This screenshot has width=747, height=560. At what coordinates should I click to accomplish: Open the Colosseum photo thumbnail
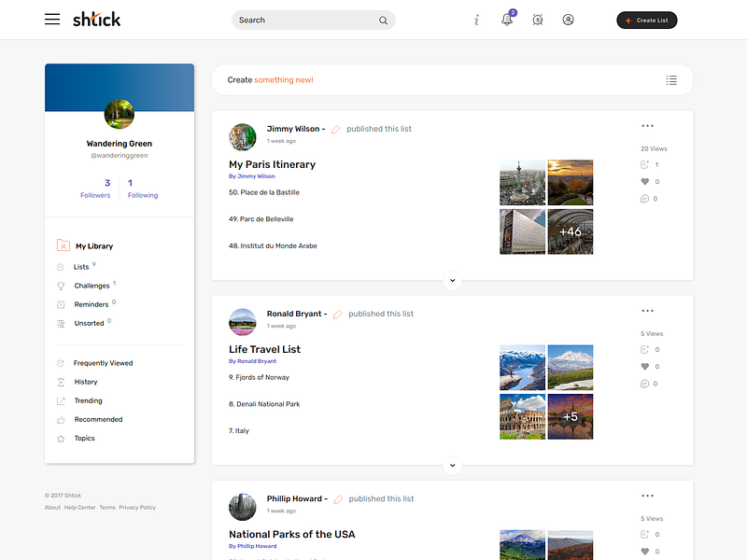522,416
